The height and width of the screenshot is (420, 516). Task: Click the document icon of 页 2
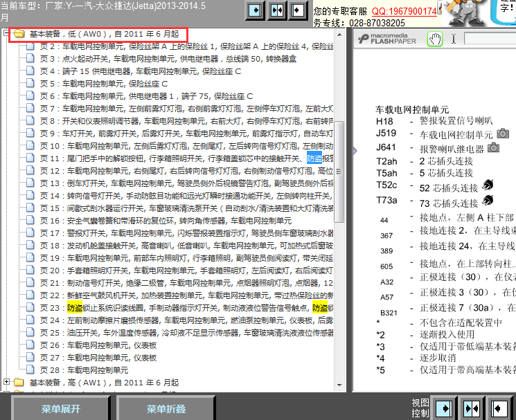point(30,46)
